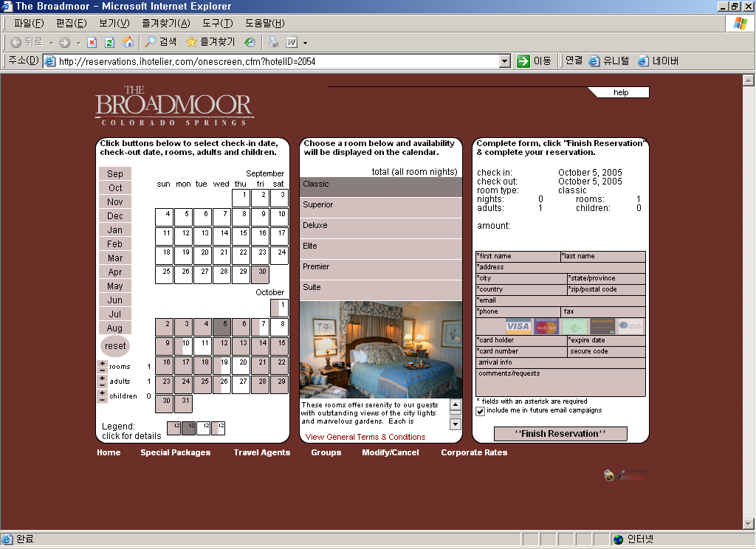The image size is (756, 549).
Task: Click the help tab
Action: 621,92
